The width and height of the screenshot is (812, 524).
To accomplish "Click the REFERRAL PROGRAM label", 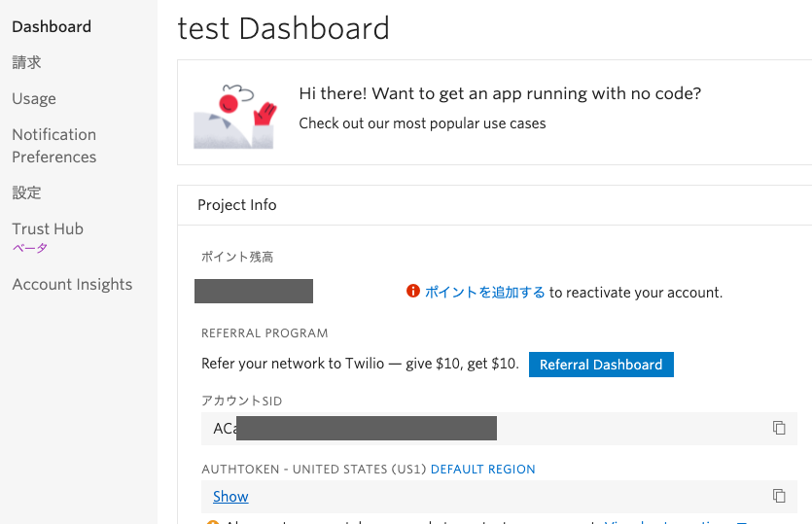I will tap(265, 332).
